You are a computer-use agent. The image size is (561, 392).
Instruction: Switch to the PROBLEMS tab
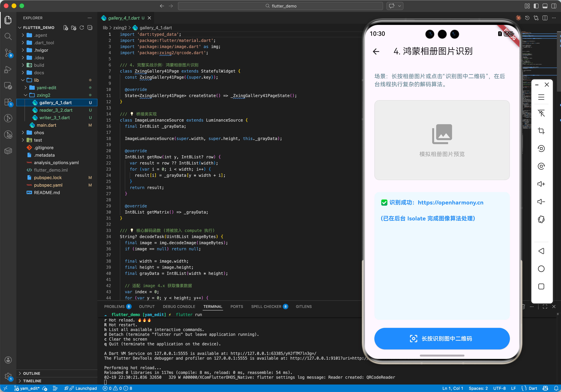[x=114, y=307]
